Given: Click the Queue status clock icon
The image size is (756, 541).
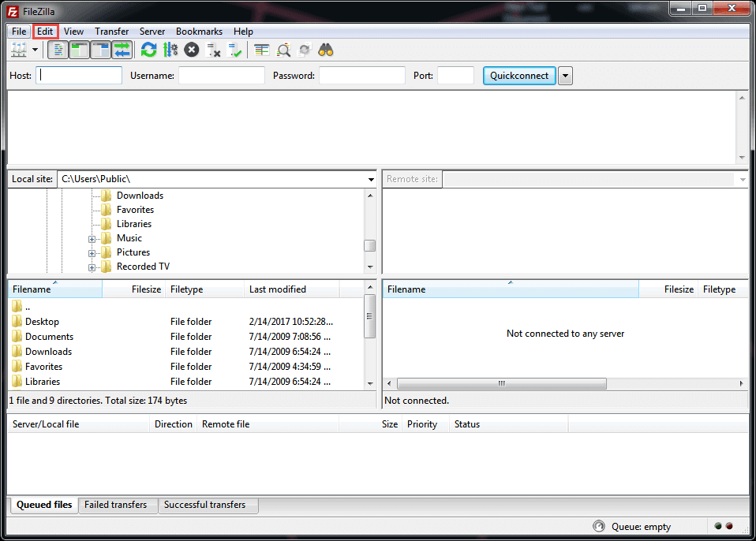Looking at the screenshot, I should point(598,526).
